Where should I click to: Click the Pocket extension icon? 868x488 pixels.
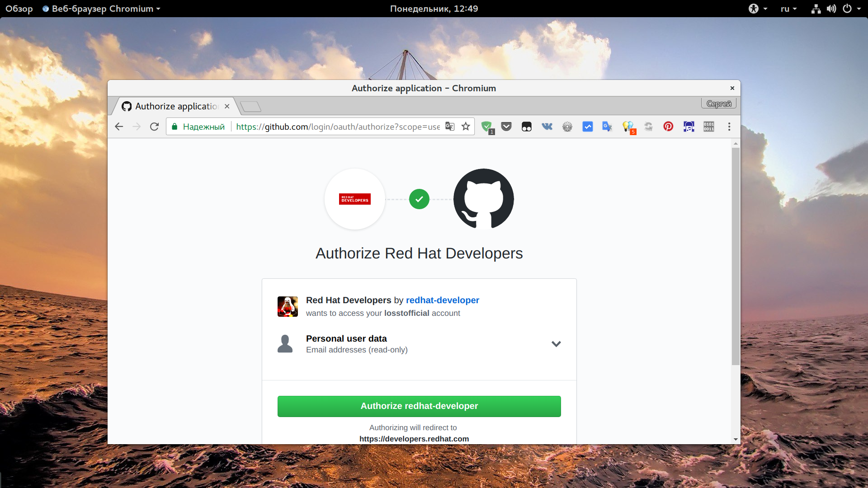point(506,127)
